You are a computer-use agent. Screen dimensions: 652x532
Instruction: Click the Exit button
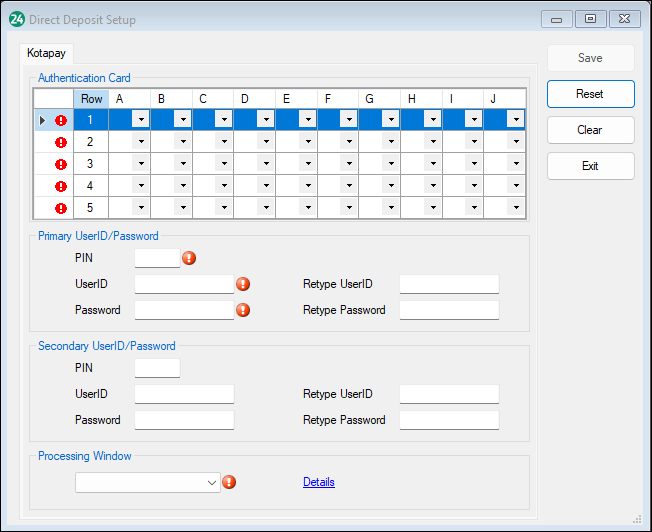[x=590, y=166]
